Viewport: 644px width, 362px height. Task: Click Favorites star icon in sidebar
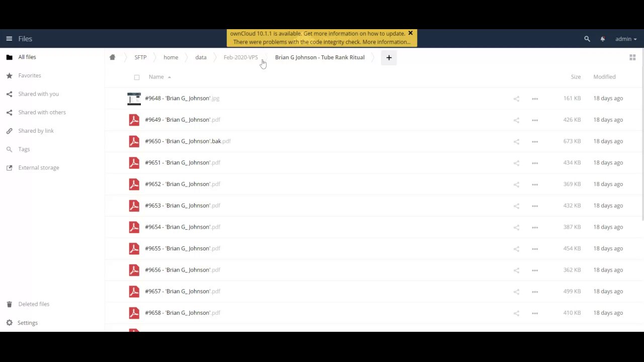click(9, 75)
